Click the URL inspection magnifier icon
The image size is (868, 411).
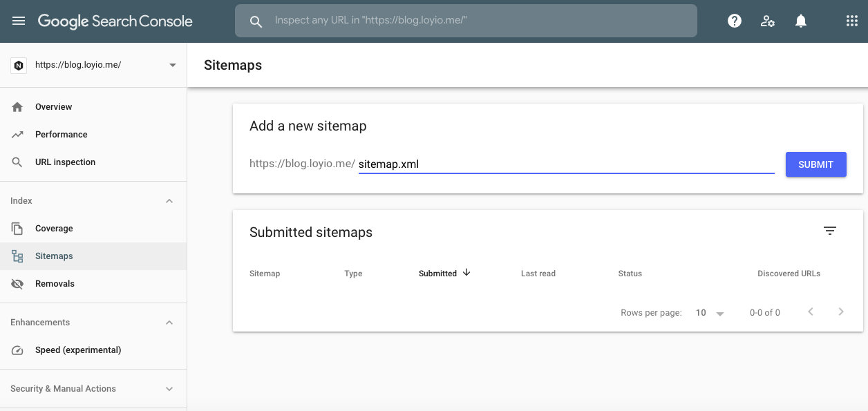coord(18,162)
